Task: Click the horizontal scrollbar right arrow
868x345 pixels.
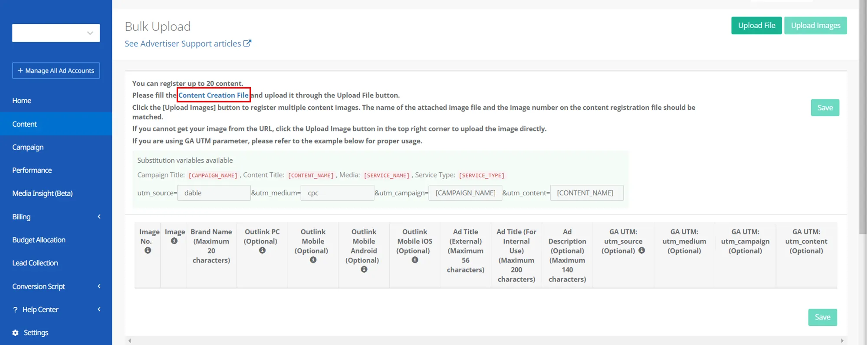Action: tap(842, 341)
